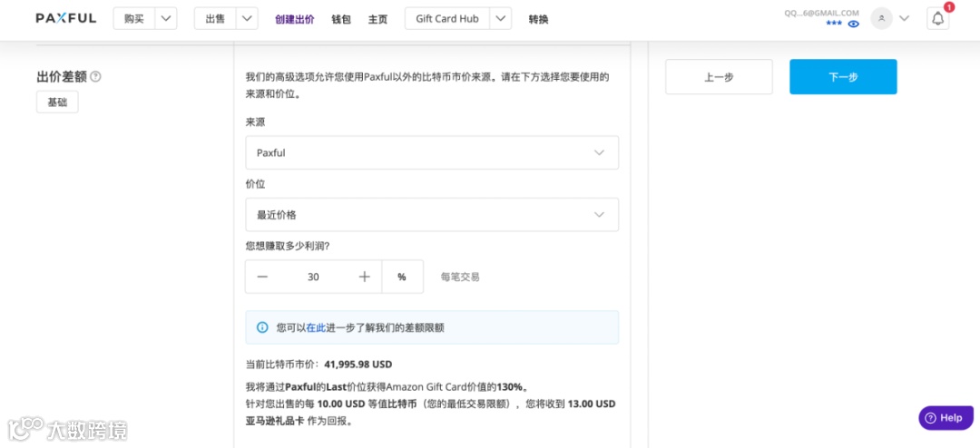Click help question mark beside 出价差额
980x448 pixels.
[95, 77]
